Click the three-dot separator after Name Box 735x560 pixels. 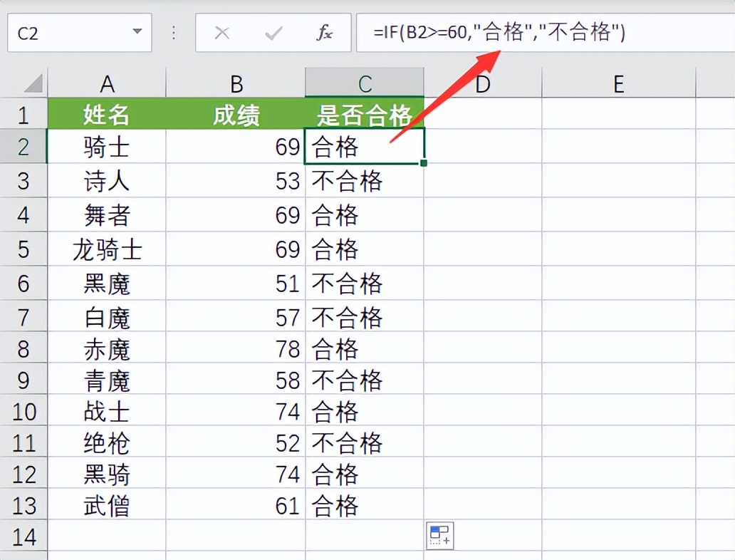tap(174, 33)
